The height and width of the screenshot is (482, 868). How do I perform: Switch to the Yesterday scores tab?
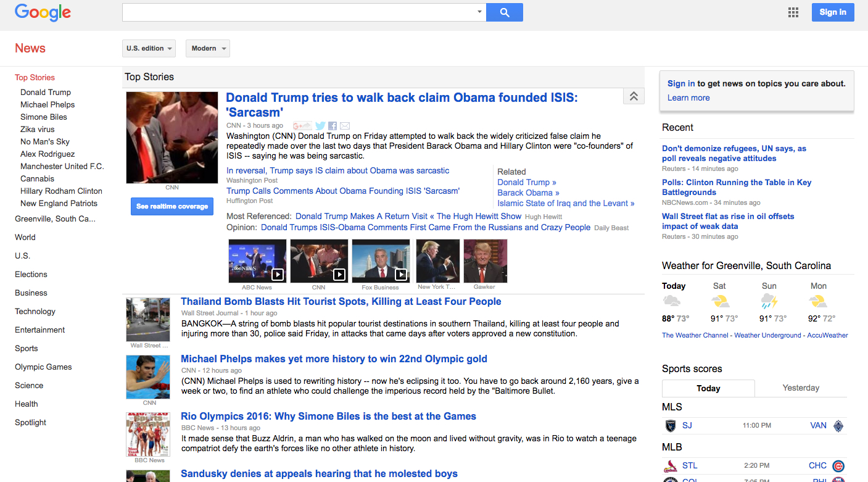click(x=801, y=388)
